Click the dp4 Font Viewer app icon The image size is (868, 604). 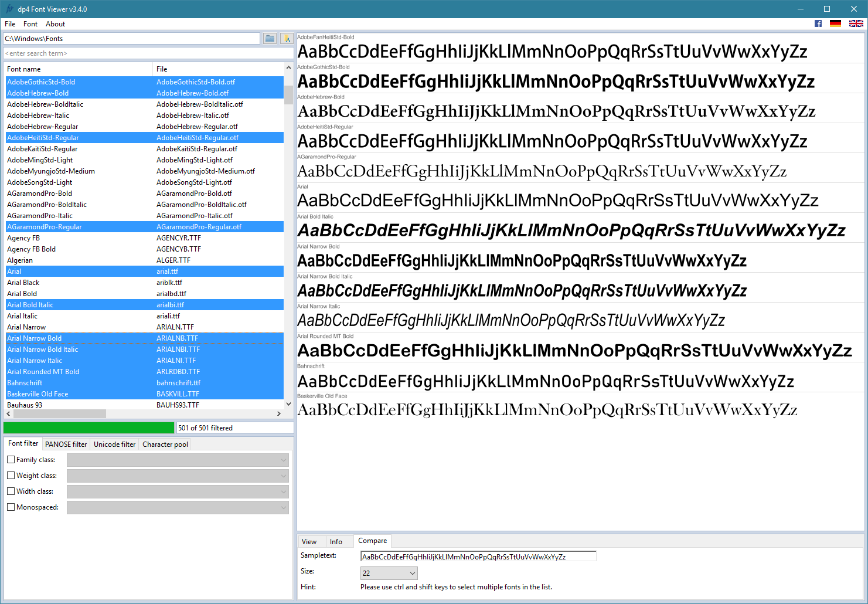pyautogui.click(x=9, y=9)
